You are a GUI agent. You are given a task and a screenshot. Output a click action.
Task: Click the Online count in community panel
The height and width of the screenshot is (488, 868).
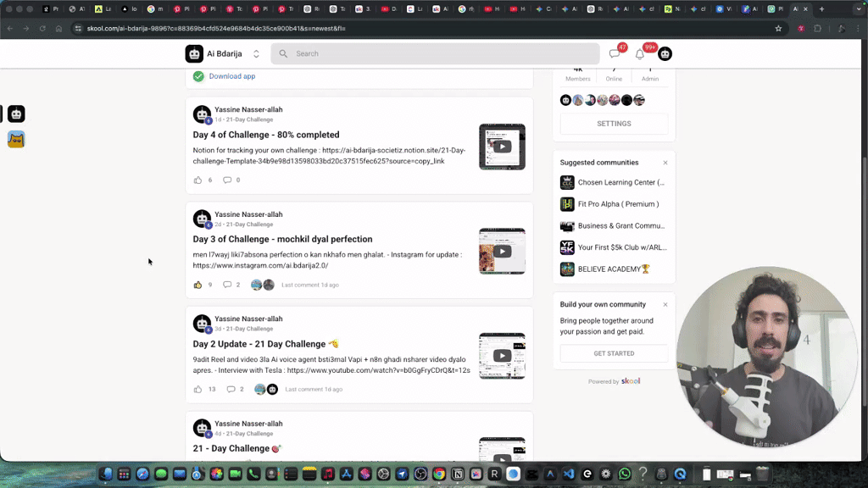click(614, 75)
